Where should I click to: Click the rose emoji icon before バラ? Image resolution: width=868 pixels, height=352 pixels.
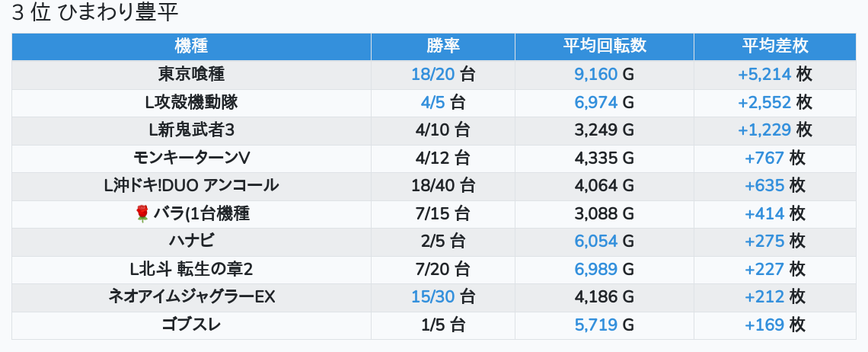tap(142, 214)
